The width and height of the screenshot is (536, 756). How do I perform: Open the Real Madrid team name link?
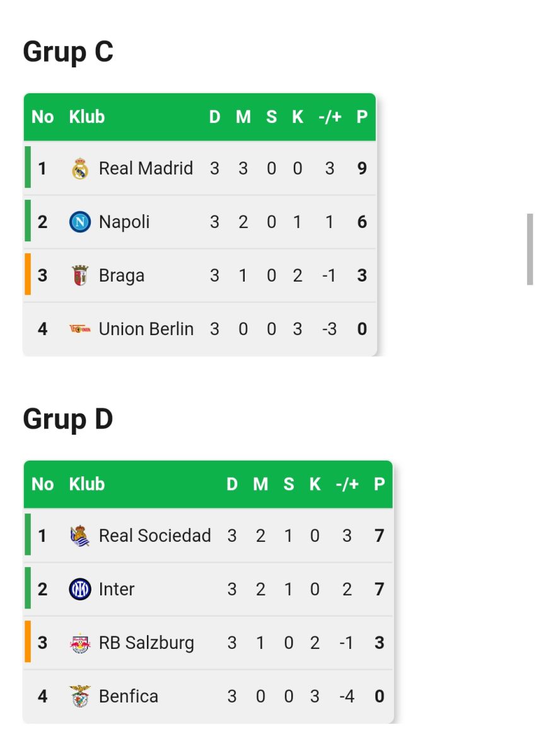tap(146, 168)
